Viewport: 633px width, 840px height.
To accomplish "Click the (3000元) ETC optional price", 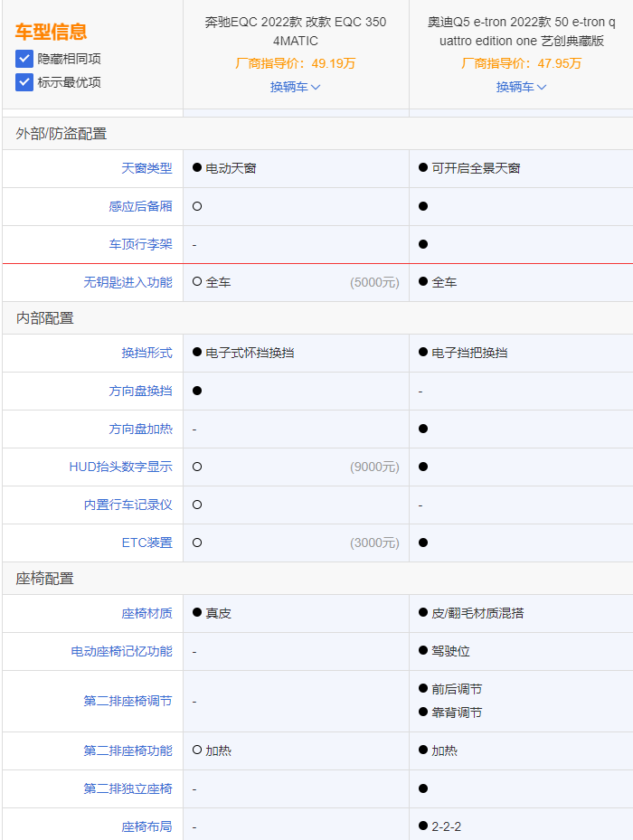I will [x=374, y=543].
